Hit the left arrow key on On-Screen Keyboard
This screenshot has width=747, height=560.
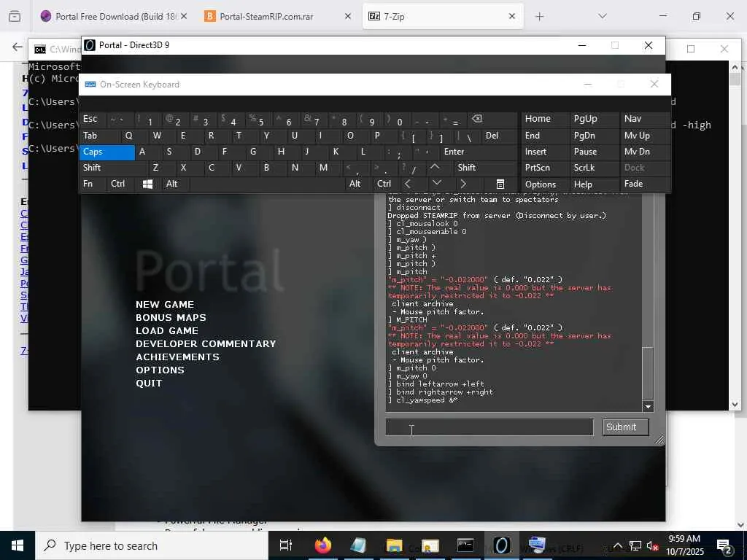(408, 184)
